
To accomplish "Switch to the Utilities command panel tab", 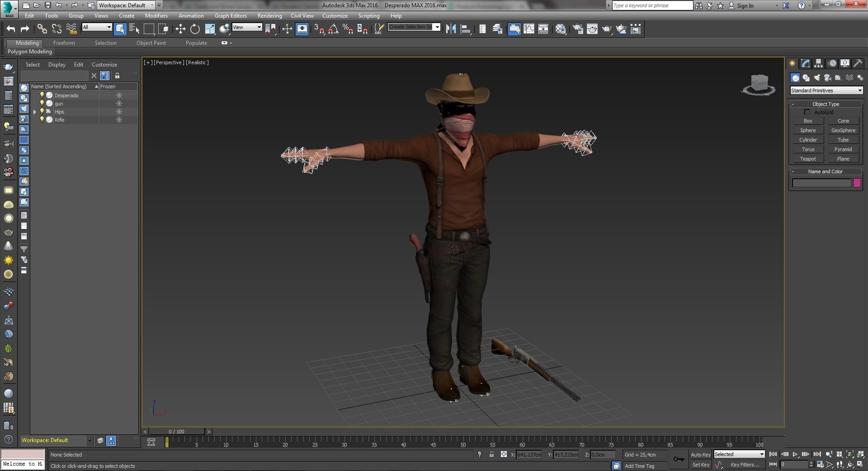I will point(858,63).
